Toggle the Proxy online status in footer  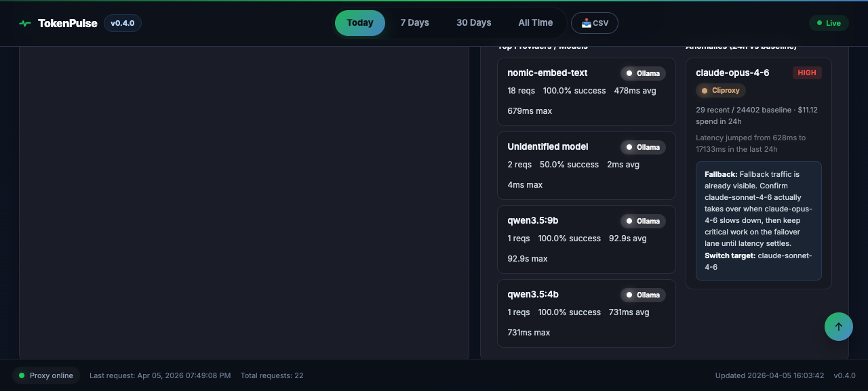(x=45, y=375)
